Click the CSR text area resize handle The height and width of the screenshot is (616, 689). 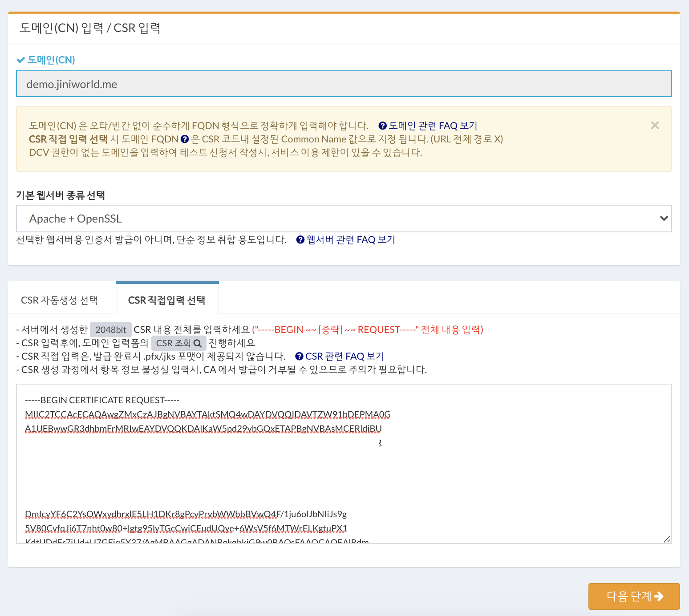[x=667, y=539]
